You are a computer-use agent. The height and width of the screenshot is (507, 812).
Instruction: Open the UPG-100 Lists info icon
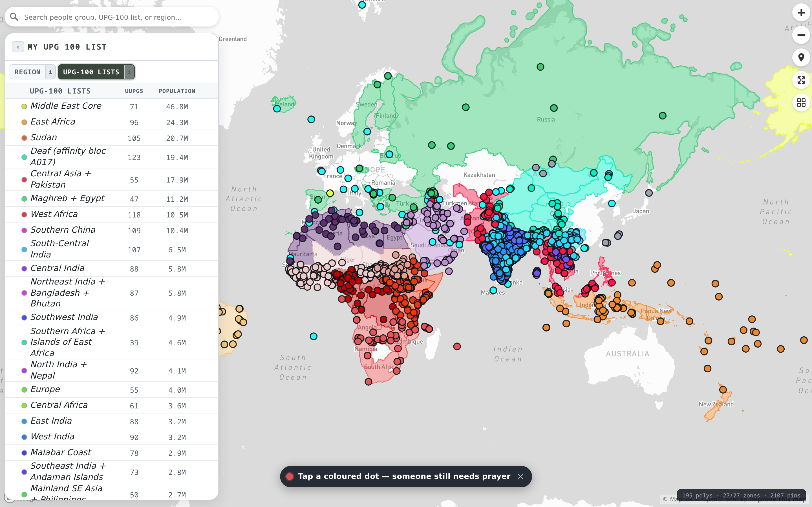pyautogui.click(x=129, y=72)
